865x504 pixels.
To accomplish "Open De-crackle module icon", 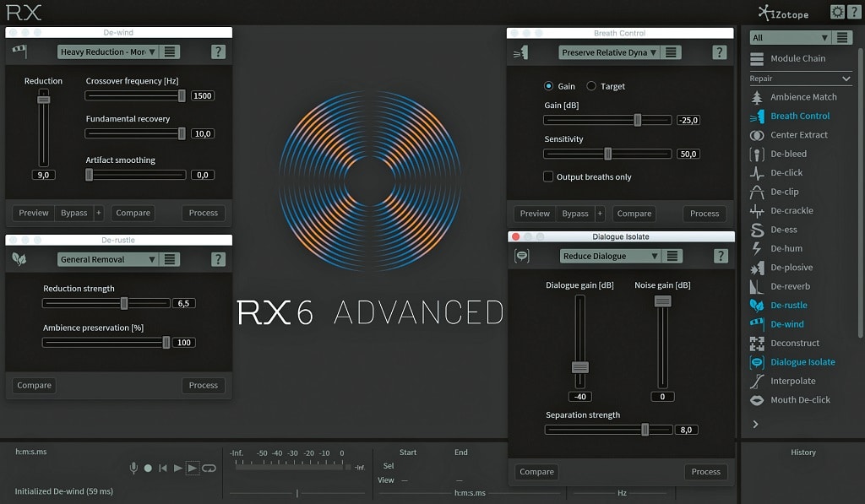I will point(757,211).
